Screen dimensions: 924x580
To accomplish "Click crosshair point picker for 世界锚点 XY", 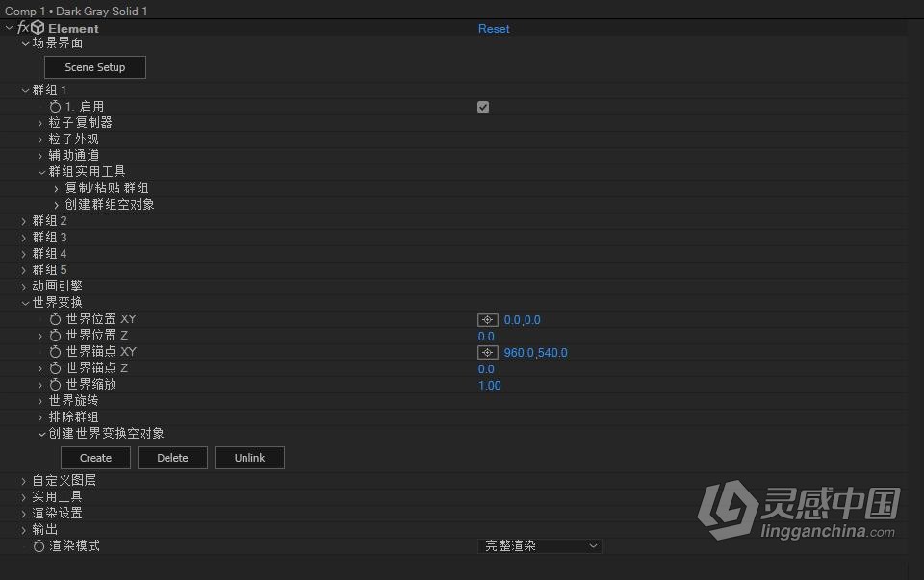I will [487, 353].
